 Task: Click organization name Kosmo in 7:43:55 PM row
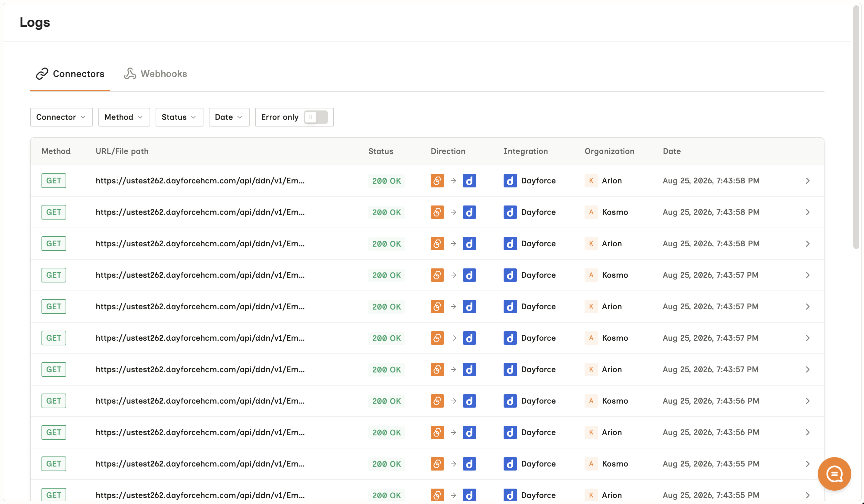615,464
